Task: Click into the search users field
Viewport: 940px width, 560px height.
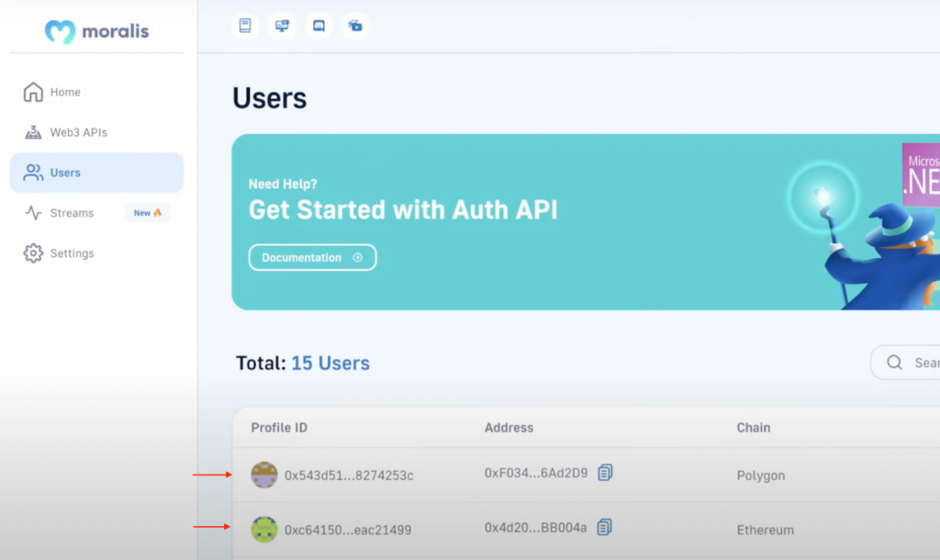Action: 905,362
